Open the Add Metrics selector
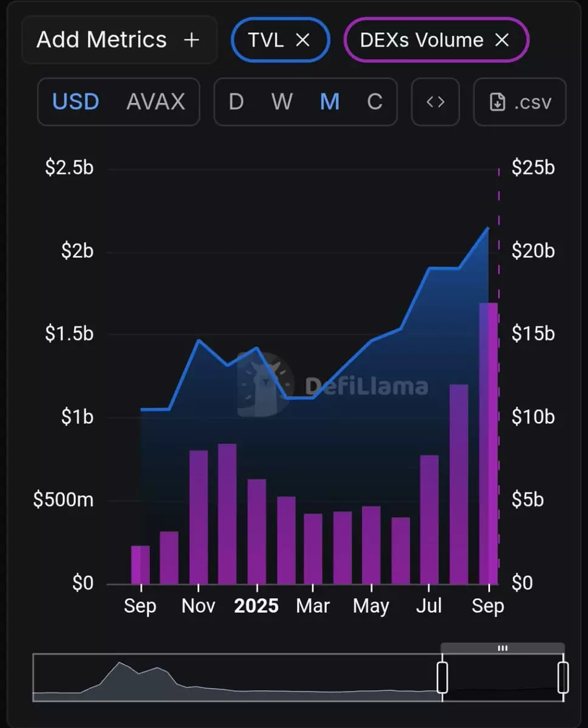 click(101, 40)
